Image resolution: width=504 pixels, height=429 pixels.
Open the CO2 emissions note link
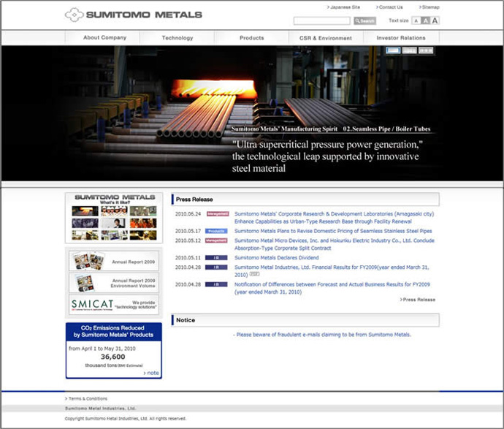tap(151, 373)
